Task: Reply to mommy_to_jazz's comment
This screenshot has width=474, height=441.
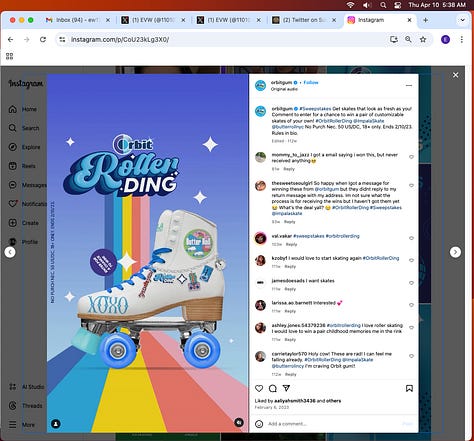Action: 289,169
